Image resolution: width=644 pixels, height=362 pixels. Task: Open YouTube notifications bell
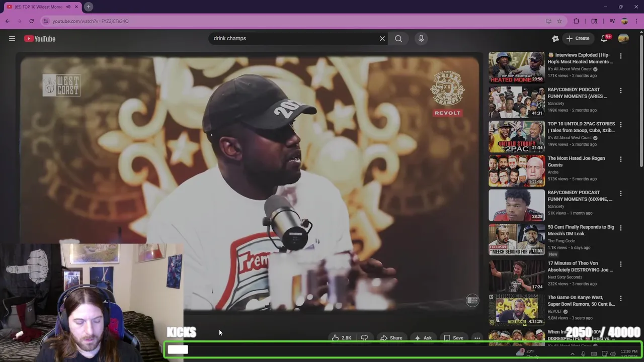(604, 38)
